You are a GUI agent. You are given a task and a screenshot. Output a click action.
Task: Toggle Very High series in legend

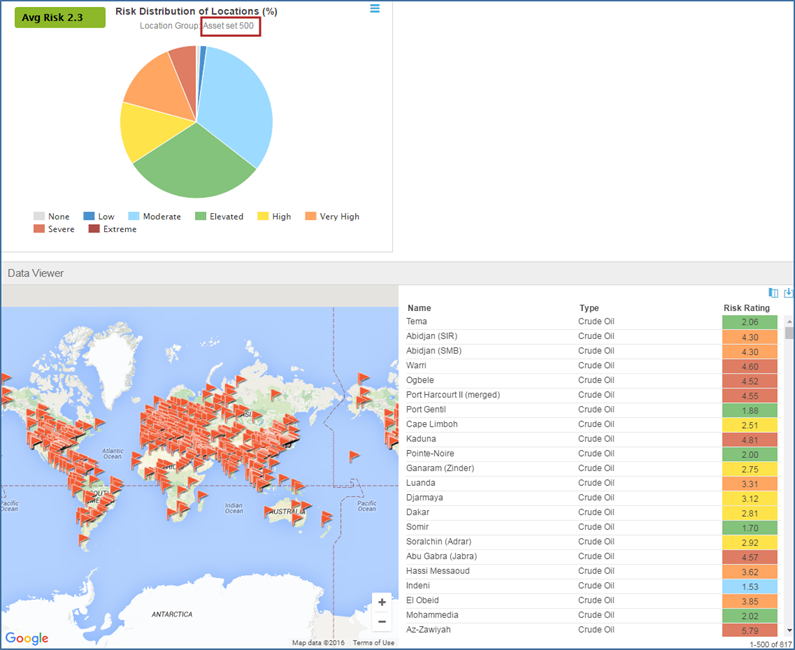tap(331, 216)
